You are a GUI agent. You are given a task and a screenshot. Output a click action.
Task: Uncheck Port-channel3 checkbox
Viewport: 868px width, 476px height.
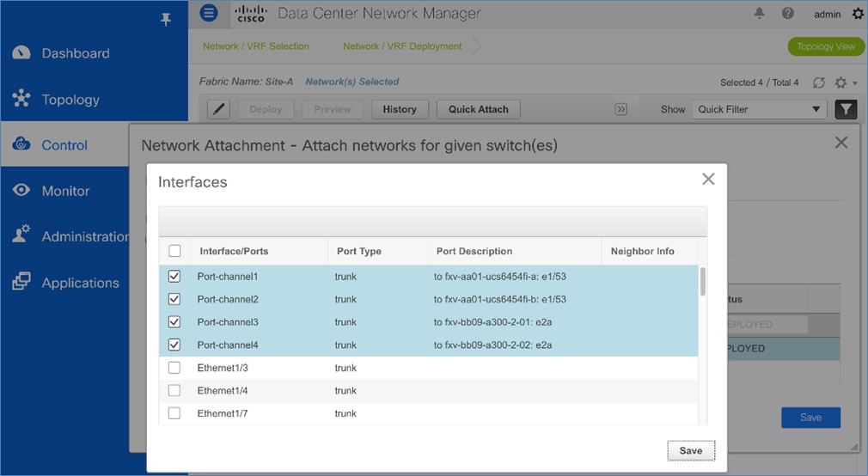(x=174, y=321)
